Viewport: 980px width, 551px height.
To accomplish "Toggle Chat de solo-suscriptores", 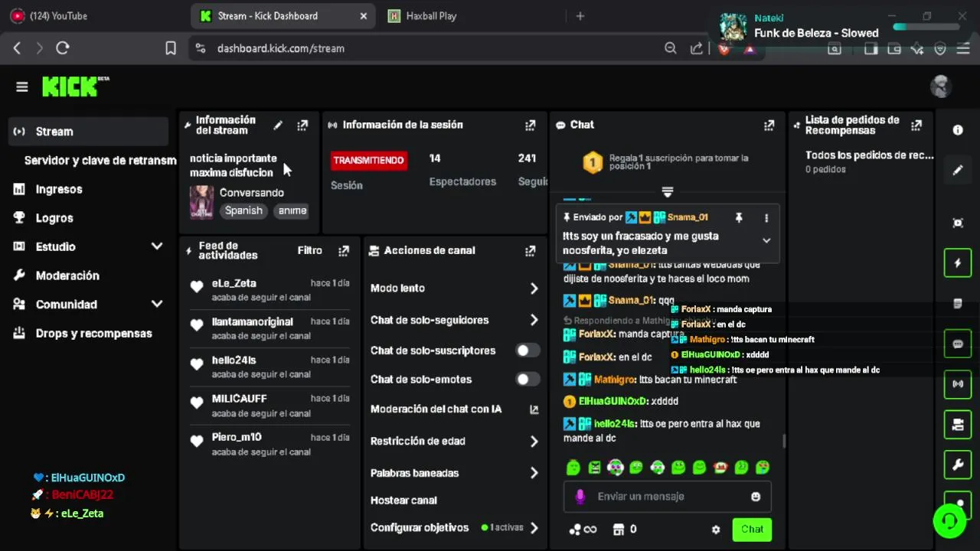I will pos(527,350).
